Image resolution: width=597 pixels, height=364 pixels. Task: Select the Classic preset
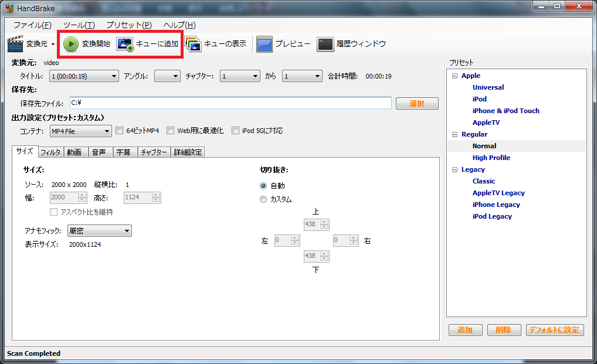click(484, 182)
